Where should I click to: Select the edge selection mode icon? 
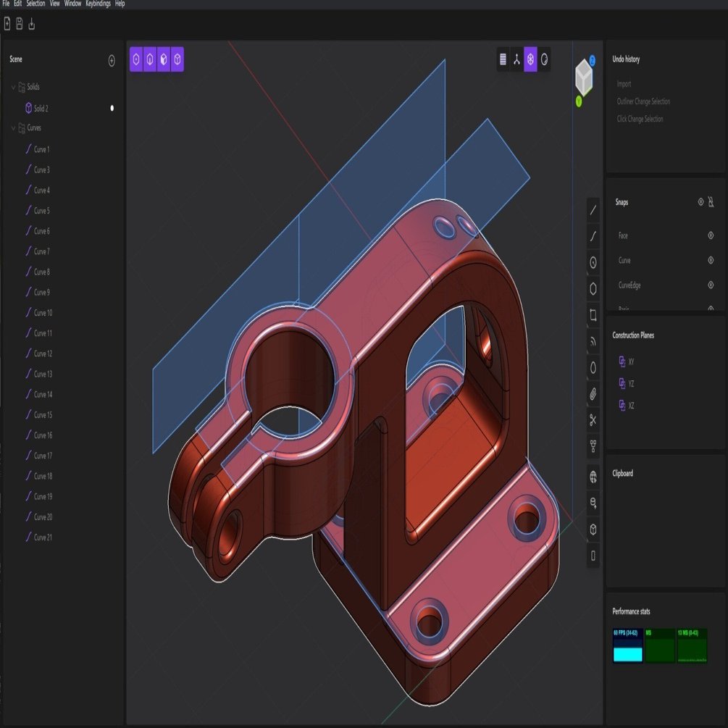click(x=150, y=59)
